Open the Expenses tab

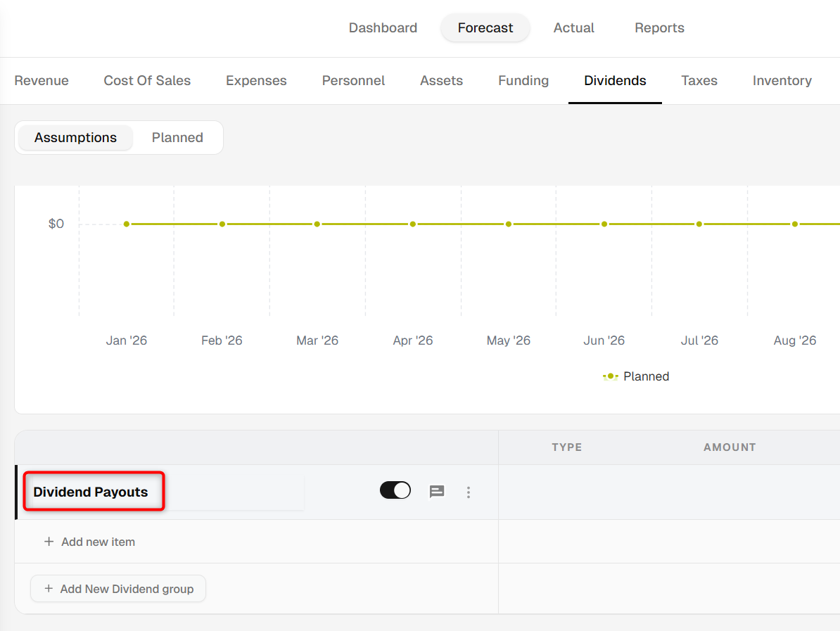click(x=256, y=80)
